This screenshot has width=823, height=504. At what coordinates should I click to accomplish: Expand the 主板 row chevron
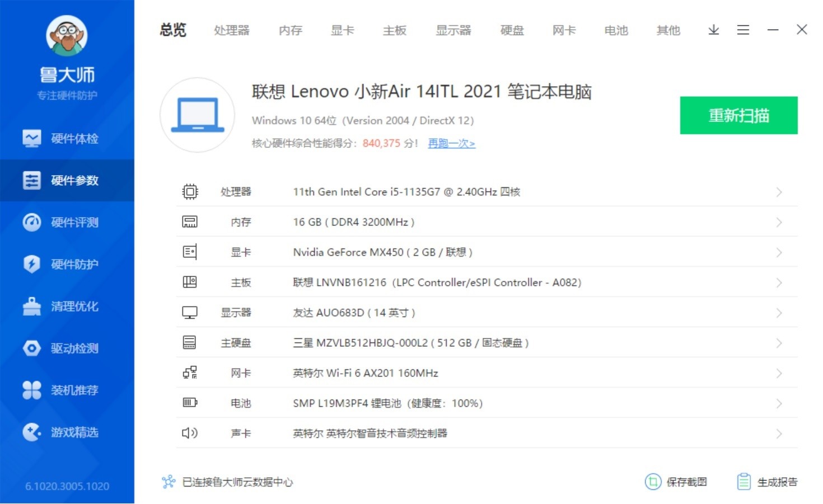tap(779, 282)
